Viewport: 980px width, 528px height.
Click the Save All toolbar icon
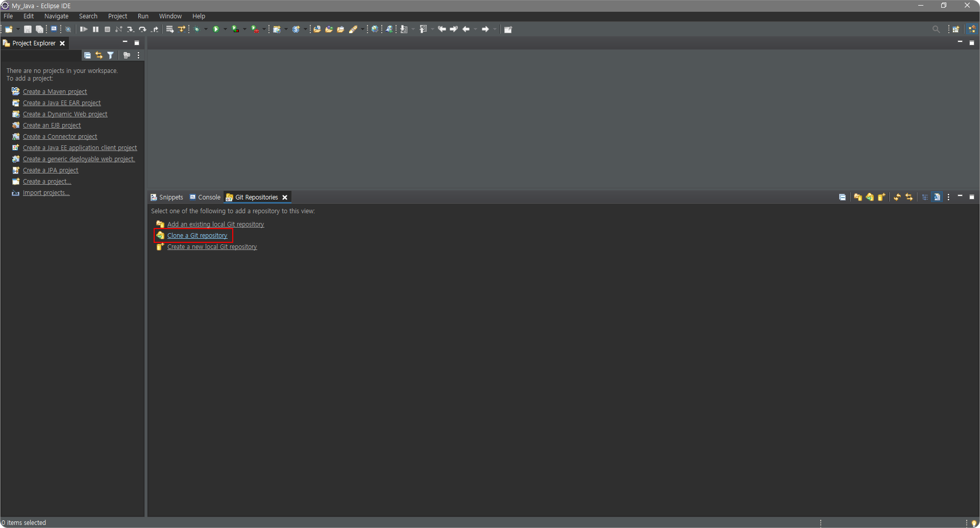39,29
